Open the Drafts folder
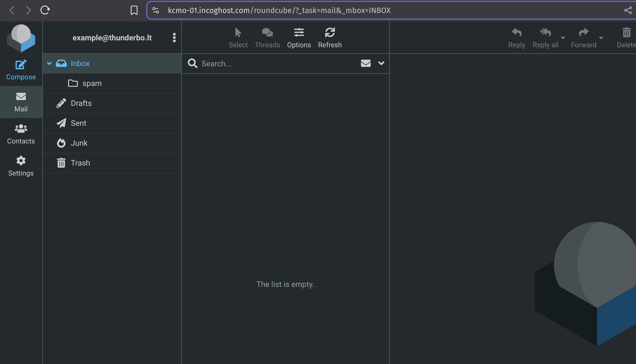The height and width of the screenshot is (364, 636). coord(81,103)
